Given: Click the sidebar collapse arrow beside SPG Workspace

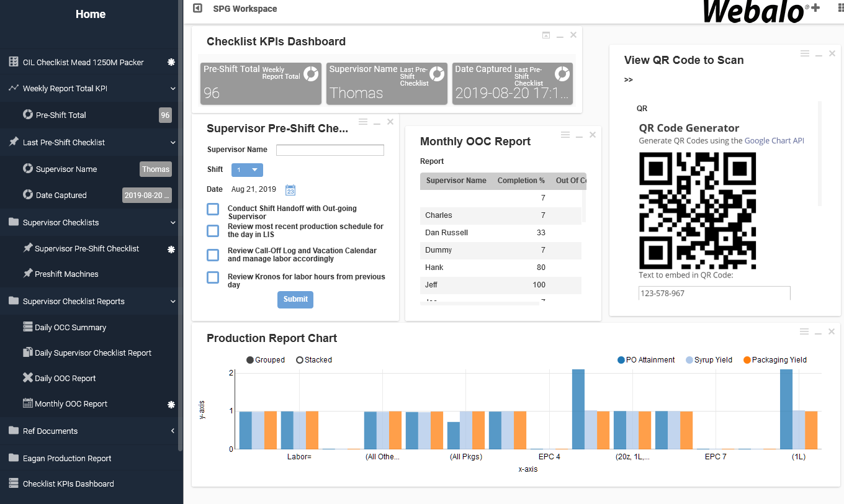Looking at the screenshot, I should [x=197, y=9].
